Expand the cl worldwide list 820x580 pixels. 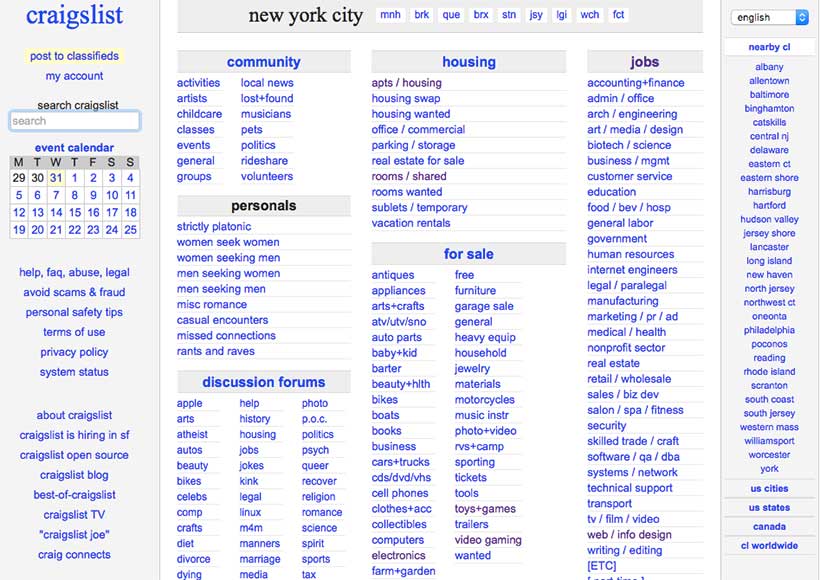(769, 545)
